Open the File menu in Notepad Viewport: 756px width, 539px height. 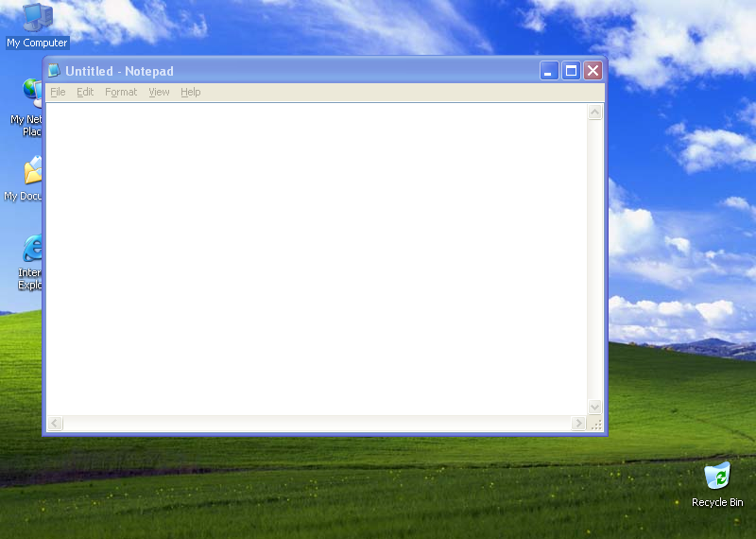coord(58,92)
